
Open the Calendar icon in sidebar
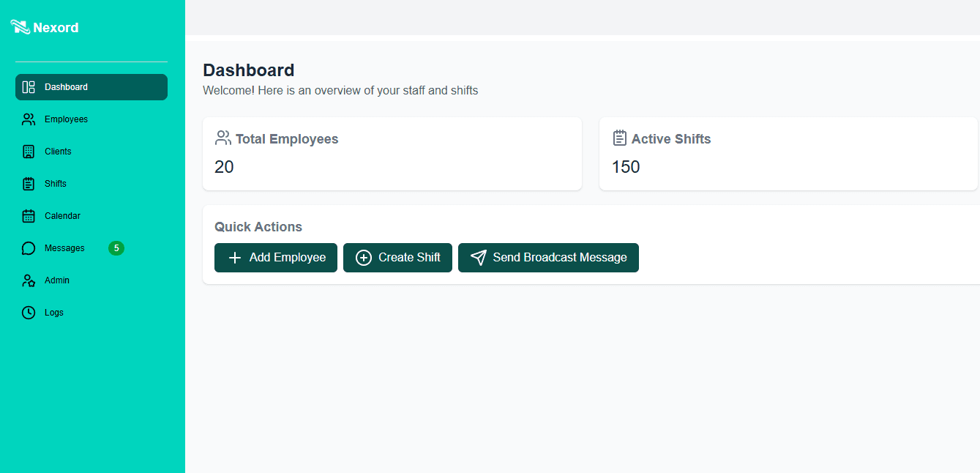click(x=28, y=215)
